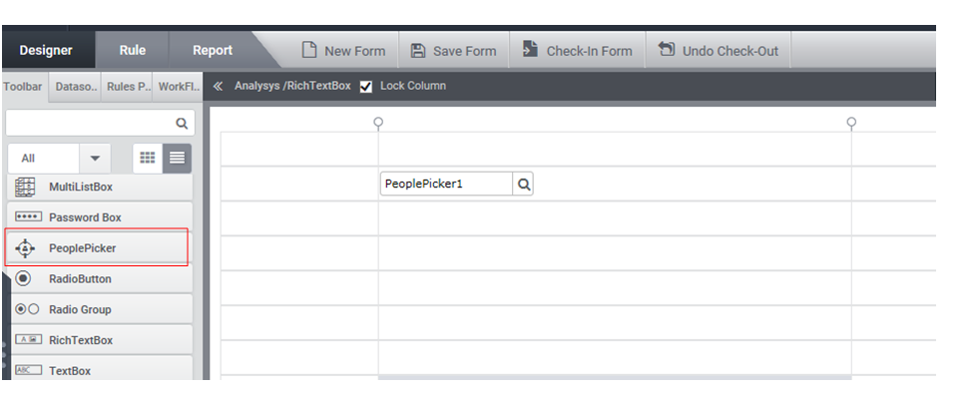The image size is (980, 398).
Task: Select the RichTextBox control icon
Action: pos(28,339)
